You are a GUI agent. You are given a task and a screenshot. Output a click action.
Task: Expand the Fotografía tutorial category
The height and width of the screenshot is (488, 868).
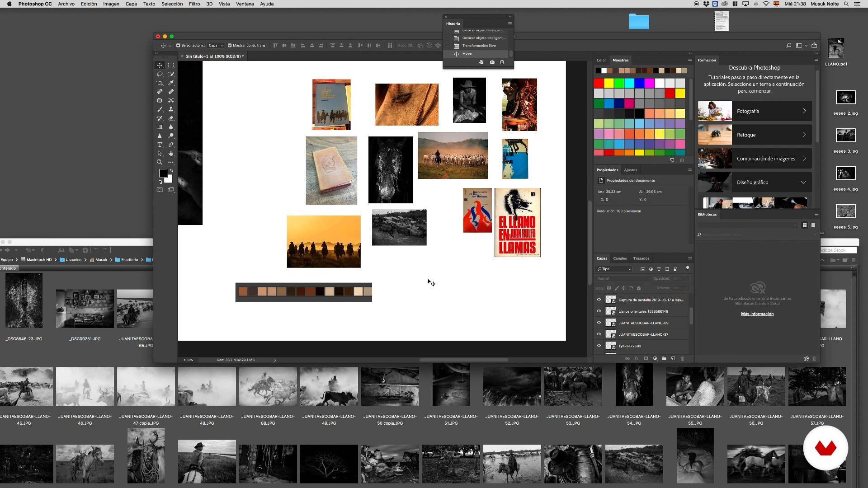click(755, 111)
